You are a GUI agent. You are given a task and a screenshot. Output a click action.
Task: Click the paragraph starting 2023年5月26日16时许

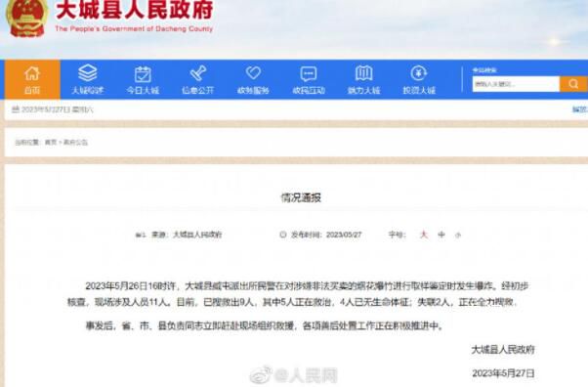(x=298, y=294)
